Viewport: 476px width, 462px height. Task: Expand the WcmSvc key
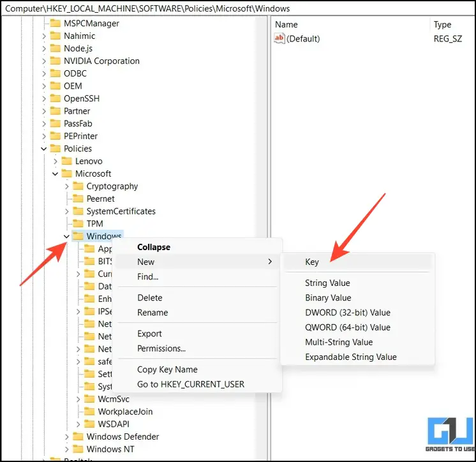click(78, 399)
